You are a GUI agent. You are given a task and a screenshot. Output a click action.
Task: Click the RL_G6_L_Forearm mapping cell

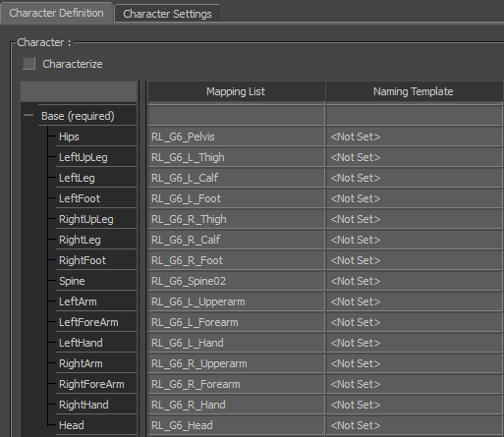236,322
